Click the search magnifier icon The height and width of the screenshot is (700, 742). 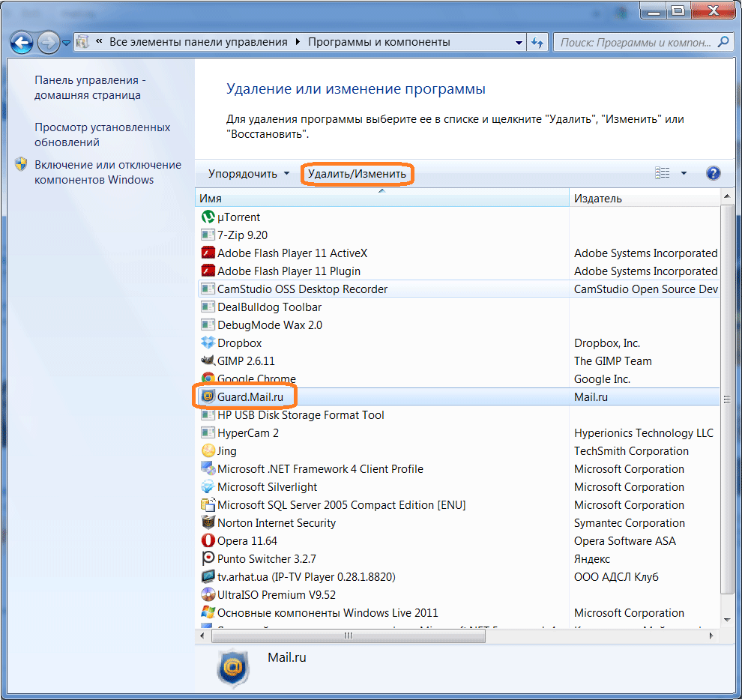[723, 42]
